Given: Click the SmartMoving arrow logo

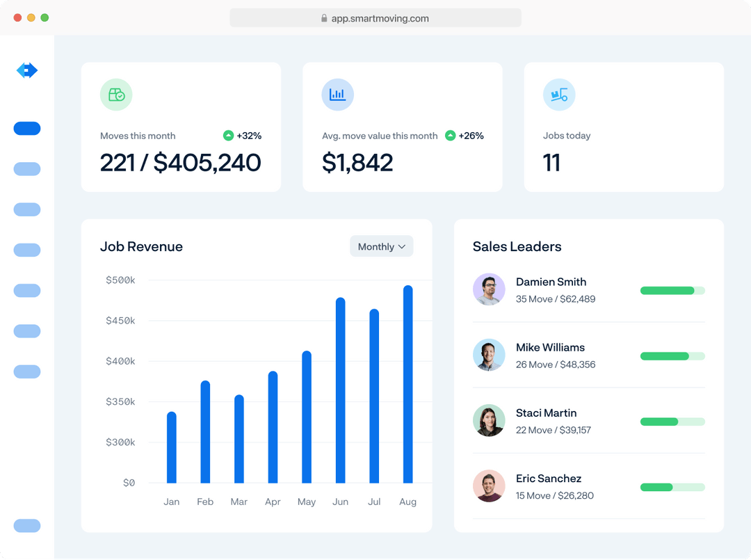Looking at the screenshot, I should [x=26, y=70].
